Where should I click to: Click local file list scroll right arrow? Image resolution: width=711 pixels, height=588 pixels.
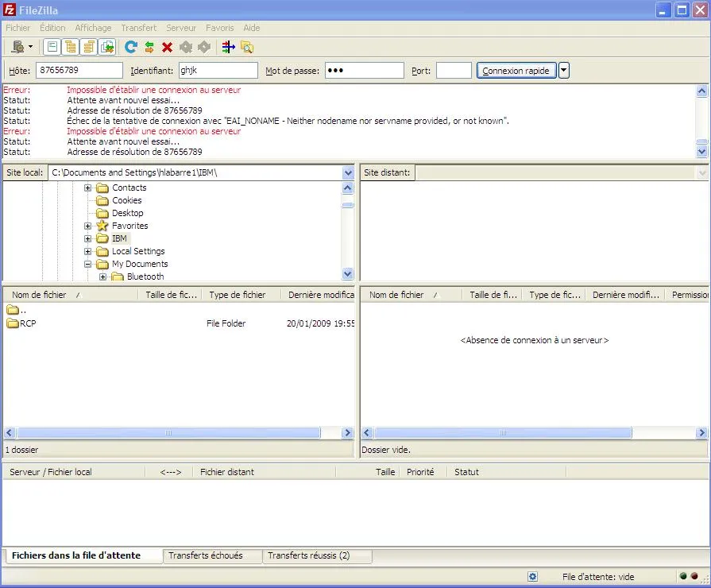point(348,433)
